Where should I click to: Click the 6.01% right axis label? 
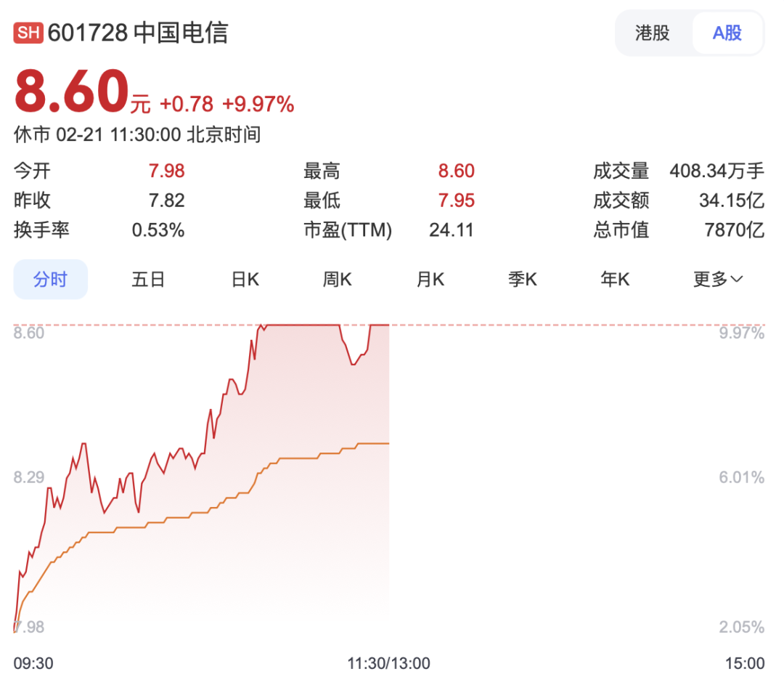coord(741,477)
